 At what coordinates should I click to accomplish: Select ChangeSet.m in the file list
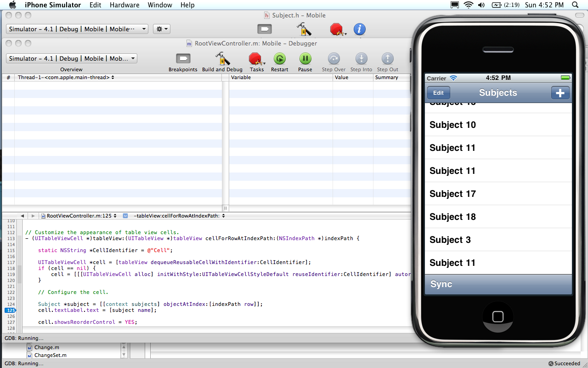(46, 355)
